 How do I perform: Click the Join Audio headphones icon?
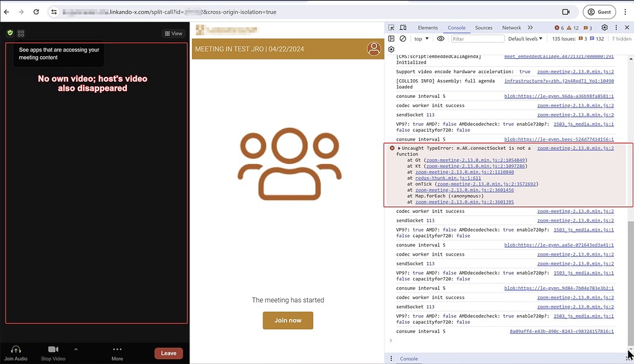[15, 350]
